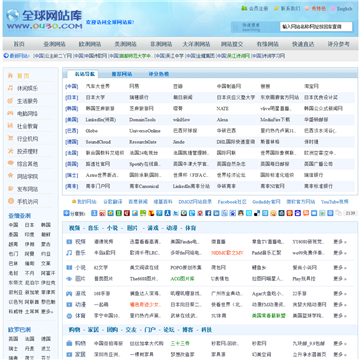
Task: Expand 更多 countries in Asia list
Action: tap(47, 311)
